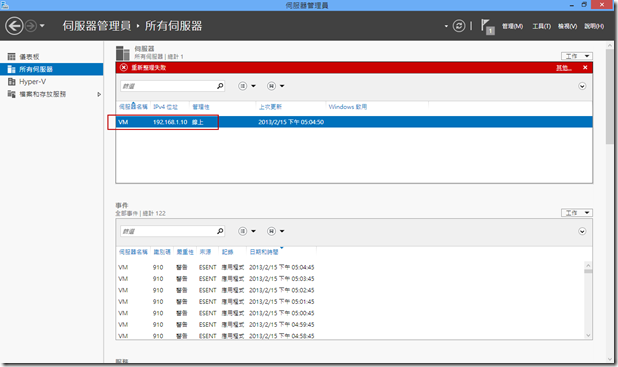Click the 192.168.1.10 address cell
Image resolution: width=618 pixels, height=367 pixels.
coord(170,122)
